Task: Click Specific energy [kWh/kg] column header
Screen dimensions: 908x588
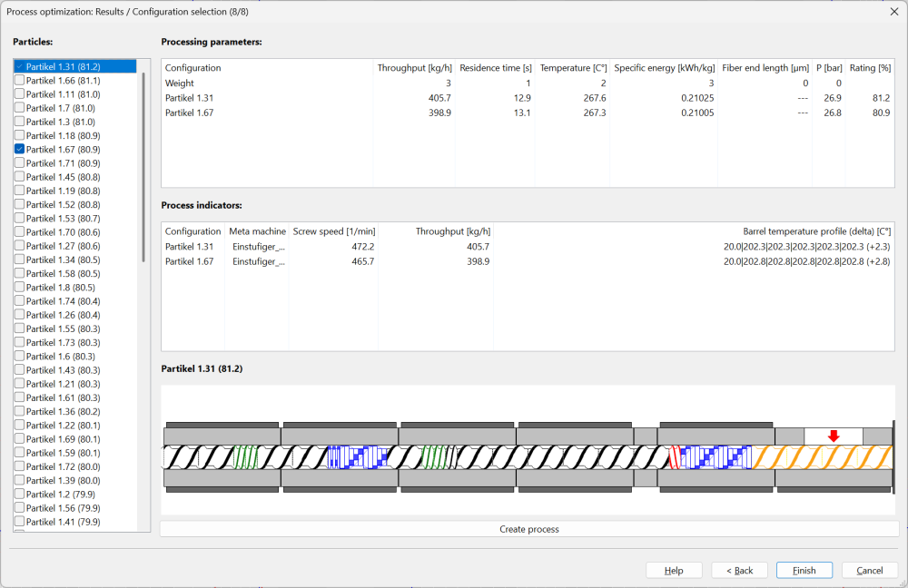Action: tap(664, 68)
